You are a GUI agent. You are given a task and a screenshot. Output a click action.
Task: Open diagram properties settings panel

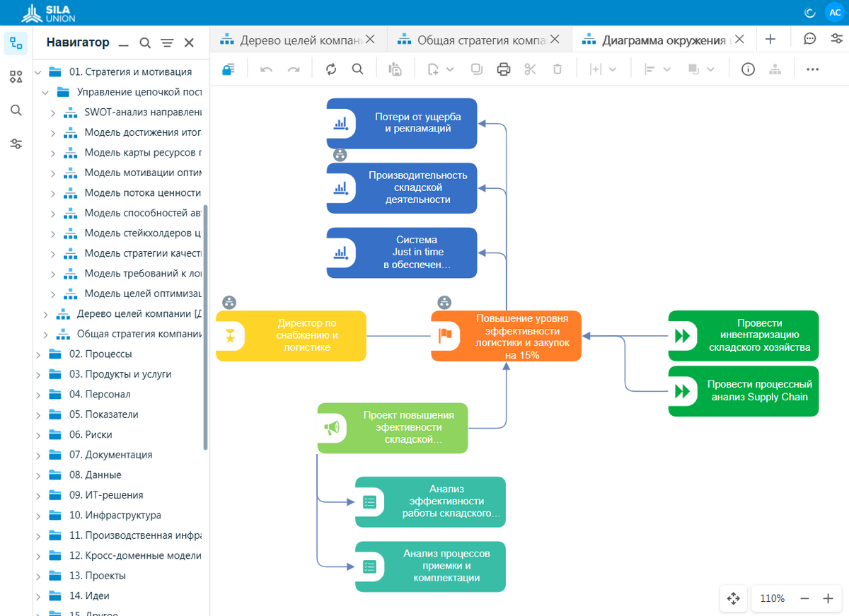tap(836, 40)
